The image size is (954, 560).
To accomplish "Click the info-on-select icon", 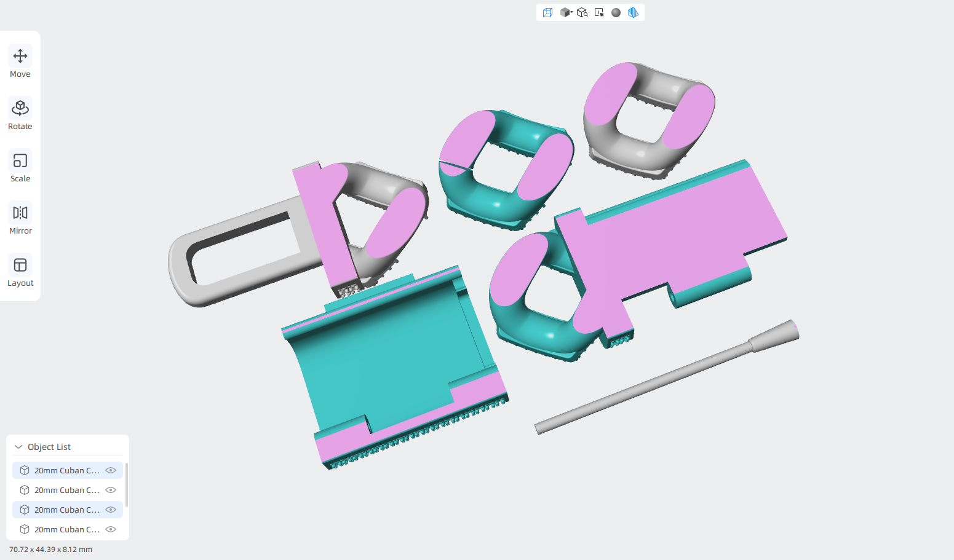I will click(x=599, y=12).
